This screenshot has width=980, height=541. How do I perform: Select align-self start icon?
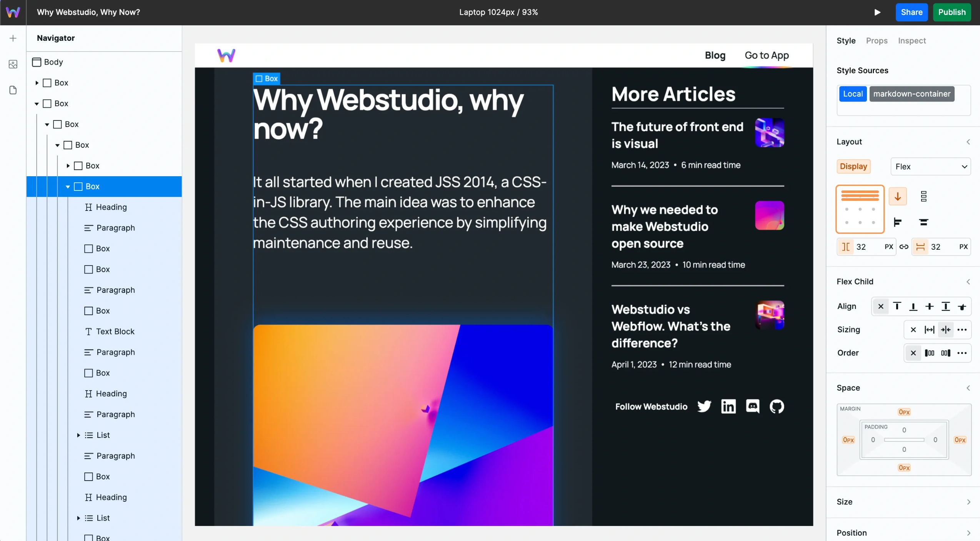point(897,307)
